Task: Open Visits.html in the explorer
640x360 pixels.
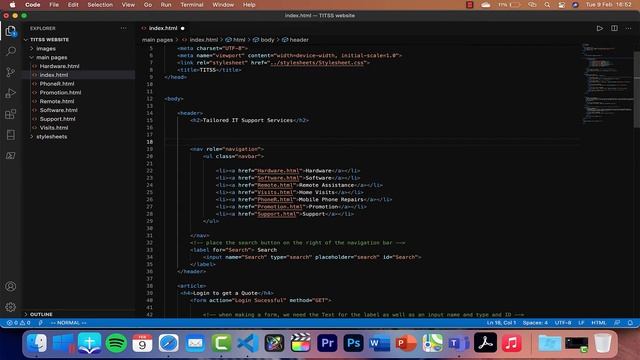Action: [54, 128]
